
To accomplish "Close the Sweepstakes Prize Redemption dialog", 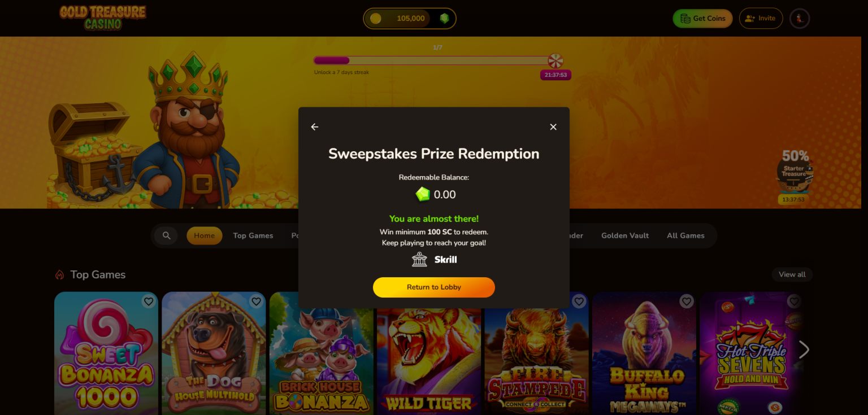I will pyautogui.click(x=553, y=127).
